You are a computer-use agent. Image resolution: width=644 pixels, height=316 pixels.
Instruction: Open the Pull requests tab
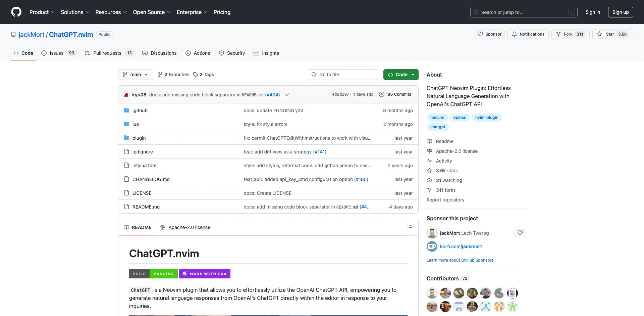click(x=109, y=53)
